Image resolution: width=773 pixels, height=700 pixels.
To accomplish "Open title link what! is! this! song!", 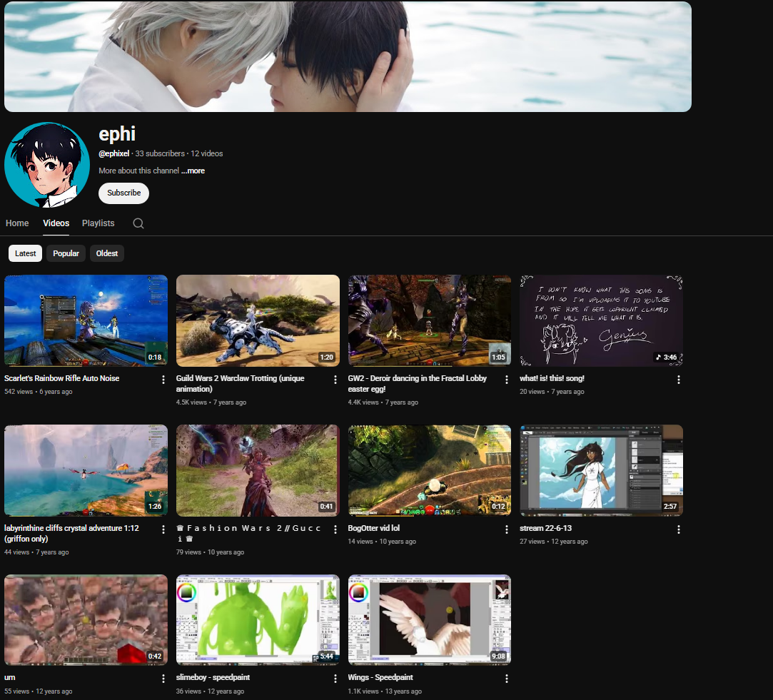I will point(552,378).
